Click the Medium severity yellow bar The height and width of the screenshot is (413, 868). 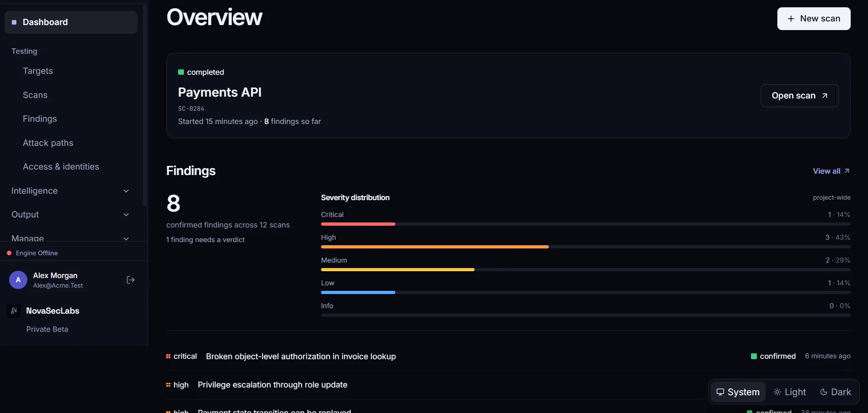(398, 270)
